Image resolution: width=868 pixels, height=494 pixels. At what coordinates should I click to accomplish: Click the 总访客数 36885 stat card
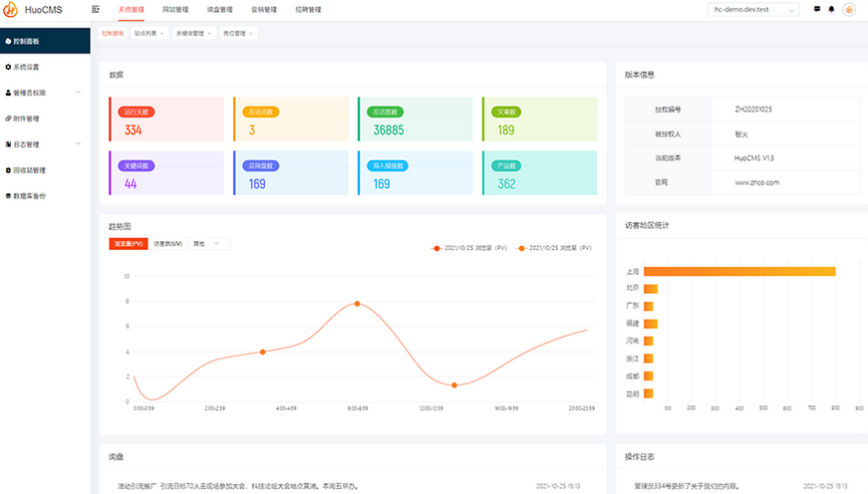tap(416, 119)
